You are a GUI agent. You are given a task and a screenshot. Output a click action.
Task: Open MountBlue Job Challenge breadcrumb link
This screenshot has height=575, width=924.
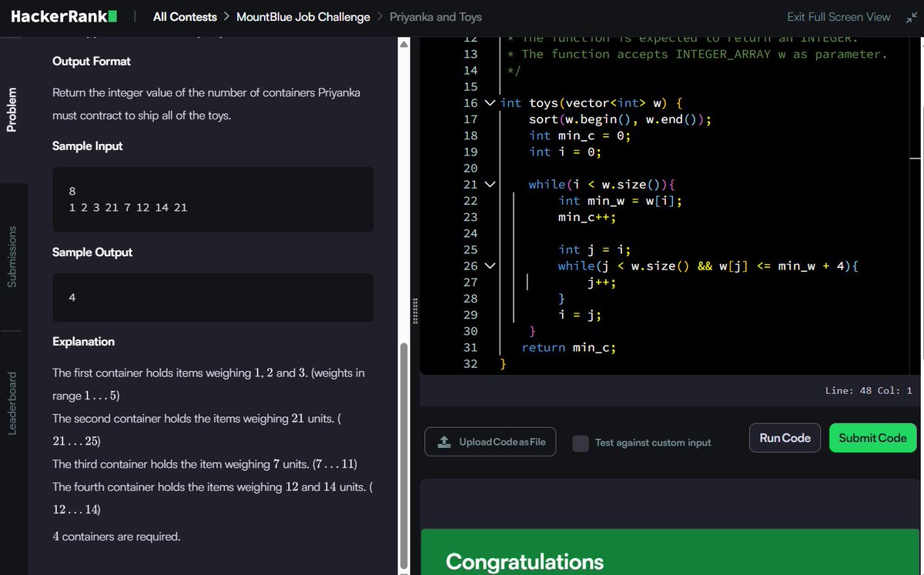tap(303, 17)
